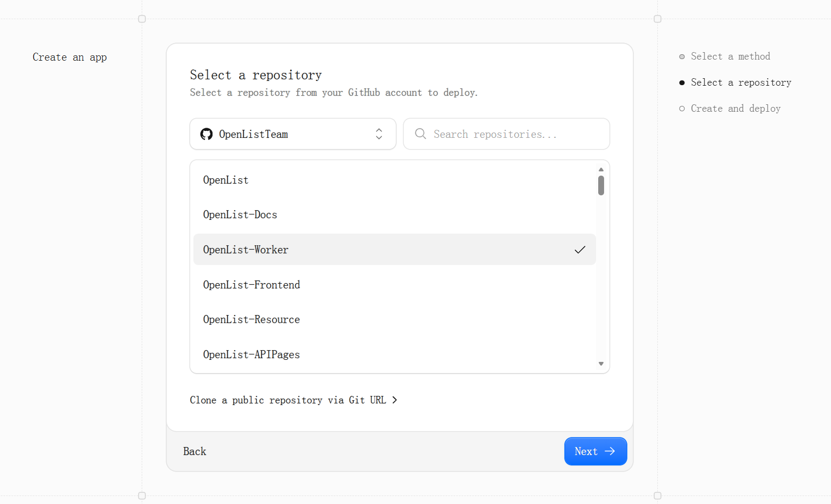
Task: Click the arrow icon in Next button
Action: [610, 451]
